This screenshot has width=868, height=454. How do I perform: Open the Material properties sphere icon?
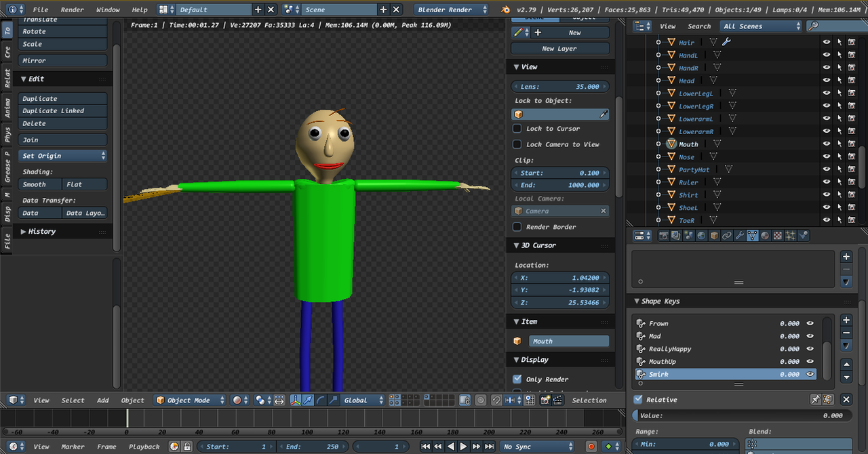(x=765, y=236)
